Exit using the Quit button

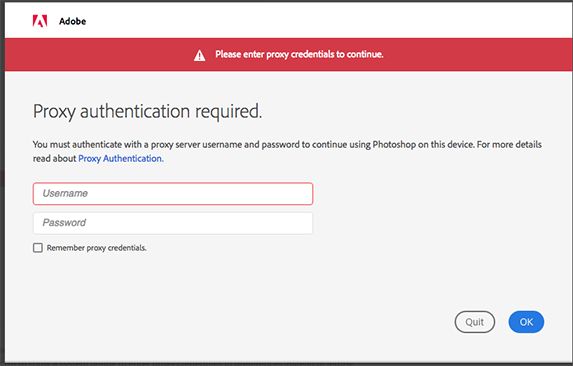tap(475, 322)
